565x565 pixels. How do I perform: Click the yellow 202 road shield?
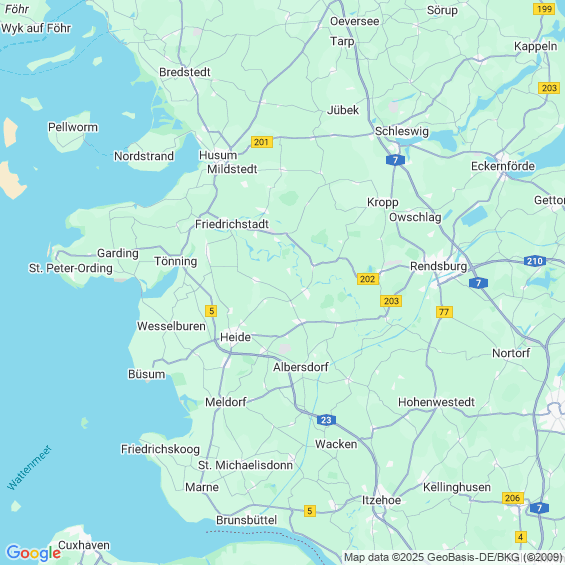pos(368,279)
